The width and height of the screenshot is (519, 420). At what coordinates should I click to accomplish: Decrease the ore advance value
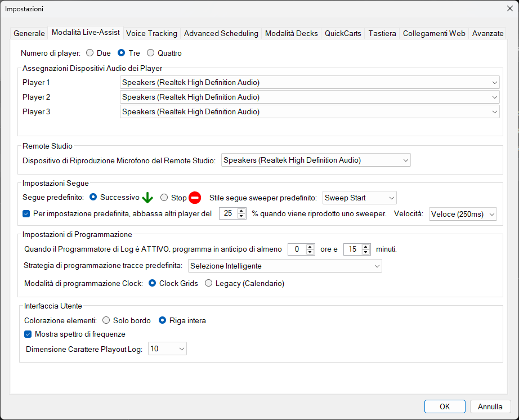coord(310,252)
